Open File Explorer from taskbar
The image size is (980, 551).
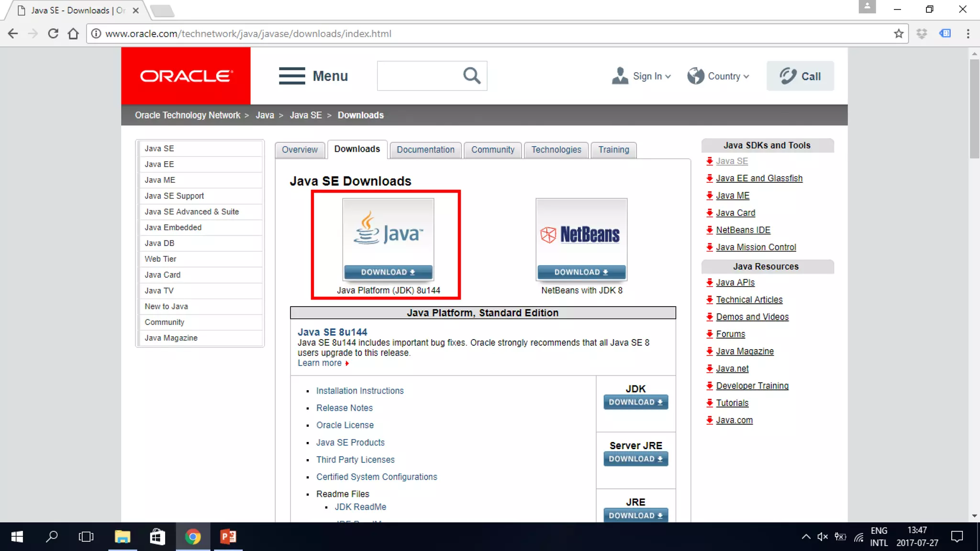(122, 537)
